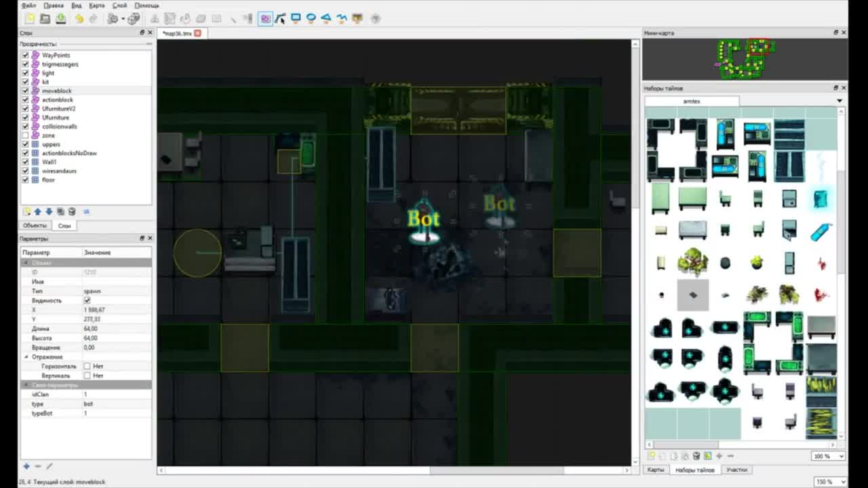Image resolution: width=868 pixels, height=488 pixels.
Task: Toggle visibility of collisionwalls layer
Action: 26,126
